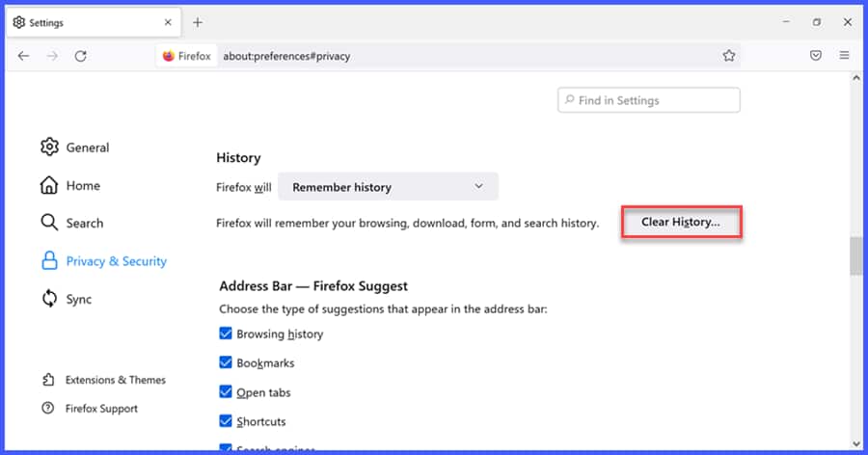Disable the Bookmarks suggestion checkbox
The height and width of the screenshot is (455, 868).
coord(226,363)
